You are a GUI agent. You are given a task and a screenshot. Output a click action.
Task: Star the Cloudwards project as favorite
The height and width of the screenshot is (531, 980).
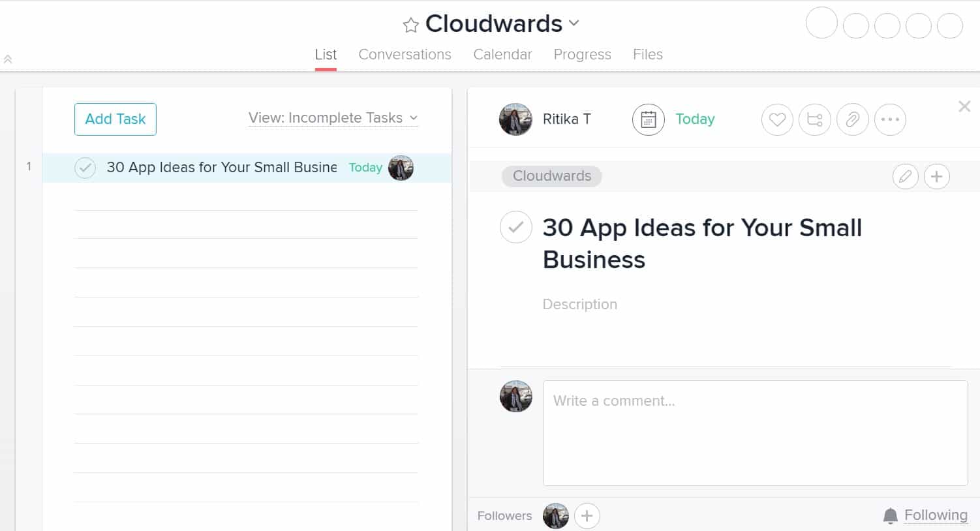pos(410,25)
